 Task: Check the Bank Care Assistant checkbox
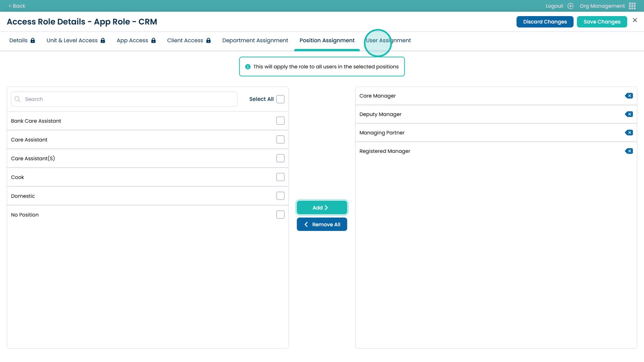click(x=281, y=121)
